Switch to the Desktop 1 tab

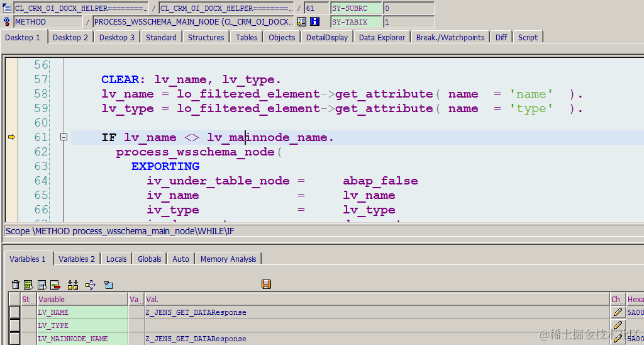[23, 37]
